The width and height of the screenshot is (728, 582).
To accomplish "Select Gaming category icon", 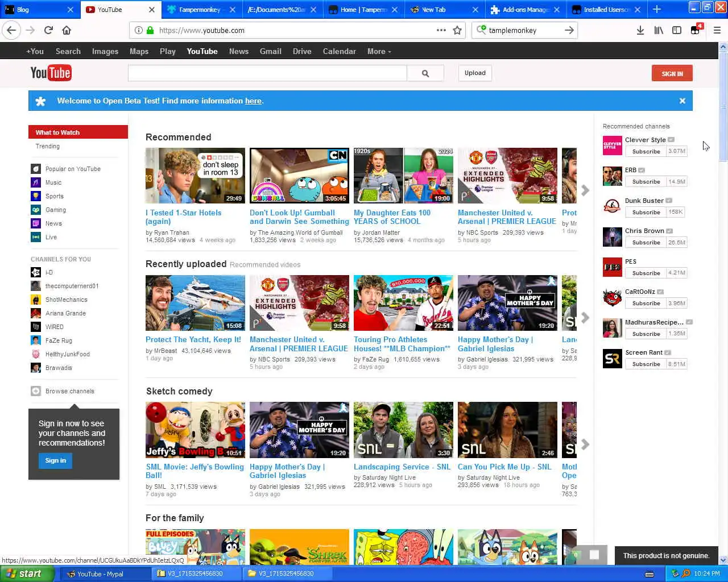I will point(36,210).
